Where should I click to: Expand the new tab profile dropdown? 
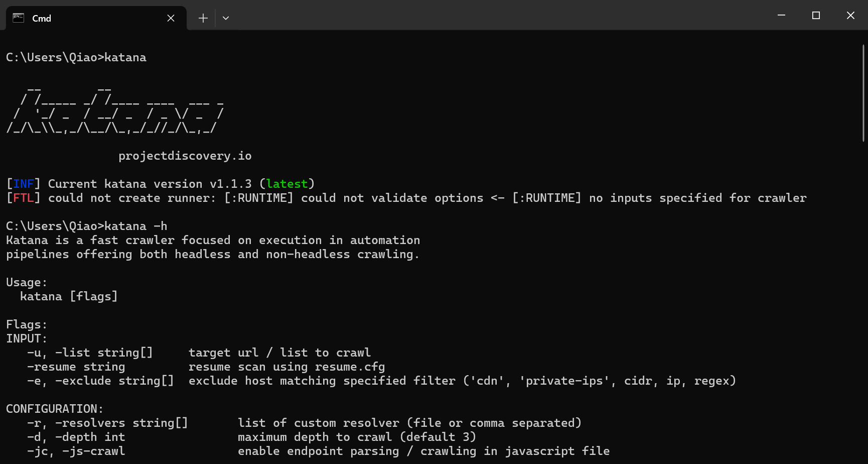[226, 18]
